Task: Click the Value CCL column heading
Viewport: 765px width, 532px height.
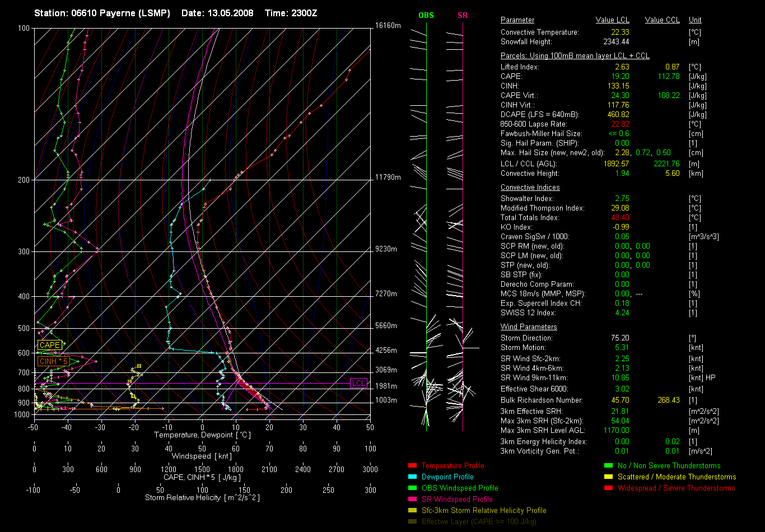Action: coord(662,20)
